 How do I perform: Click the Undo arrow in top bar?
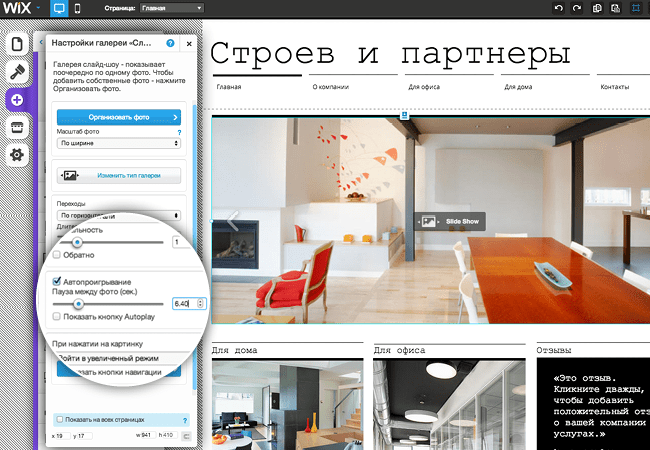tap(559, 8)
